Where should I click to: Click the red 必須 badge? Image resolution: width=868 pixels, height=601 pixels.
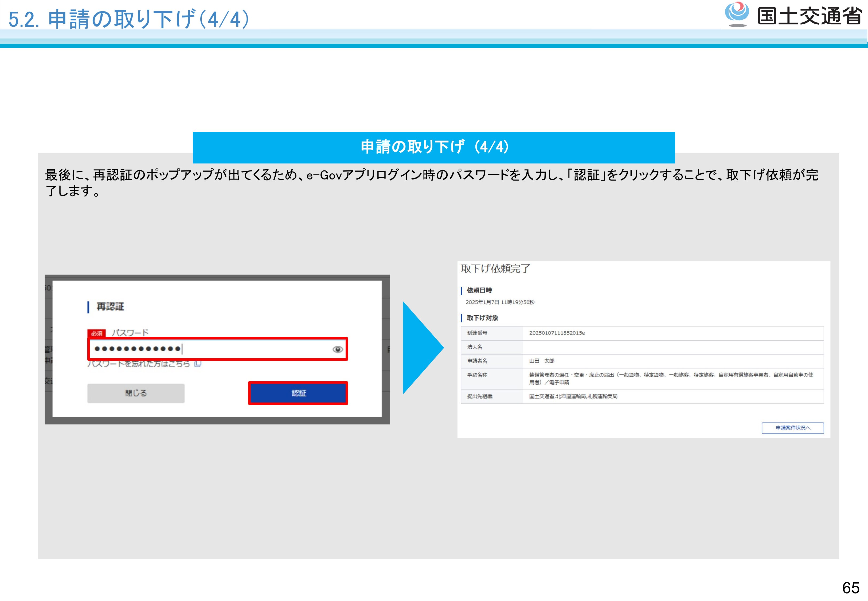coord(96,333)
